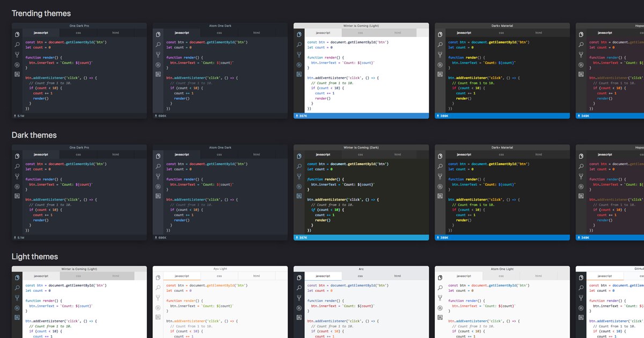Image resolution: width=644 pixels, height=338 pixels.
Task: Open html tab in Winter is Coming (Dark) card
Action: (x=397, y=155)
